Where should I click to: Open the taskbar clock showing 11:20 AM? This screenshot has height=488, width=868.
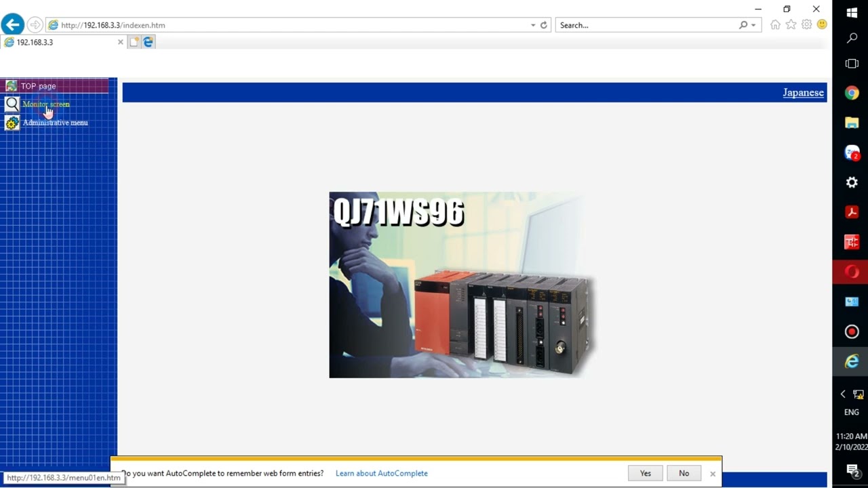click(x=852, y=442)
